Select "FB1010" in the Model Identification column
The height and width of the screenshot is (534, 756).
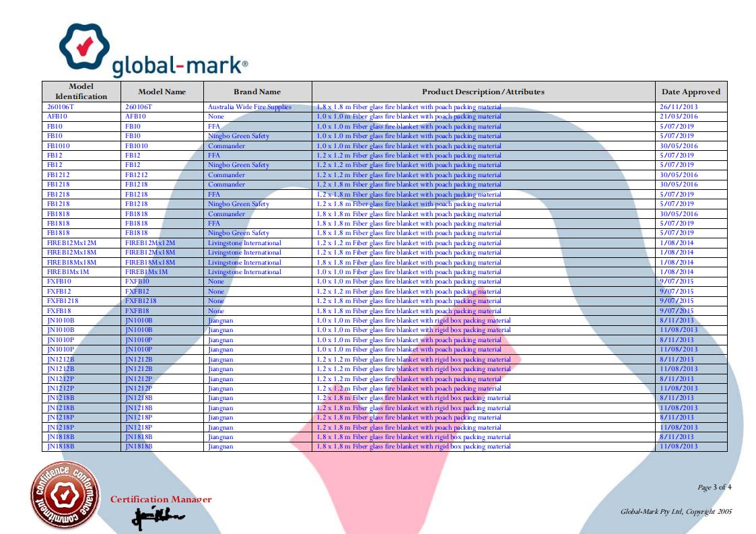click(x=59, y=145)
